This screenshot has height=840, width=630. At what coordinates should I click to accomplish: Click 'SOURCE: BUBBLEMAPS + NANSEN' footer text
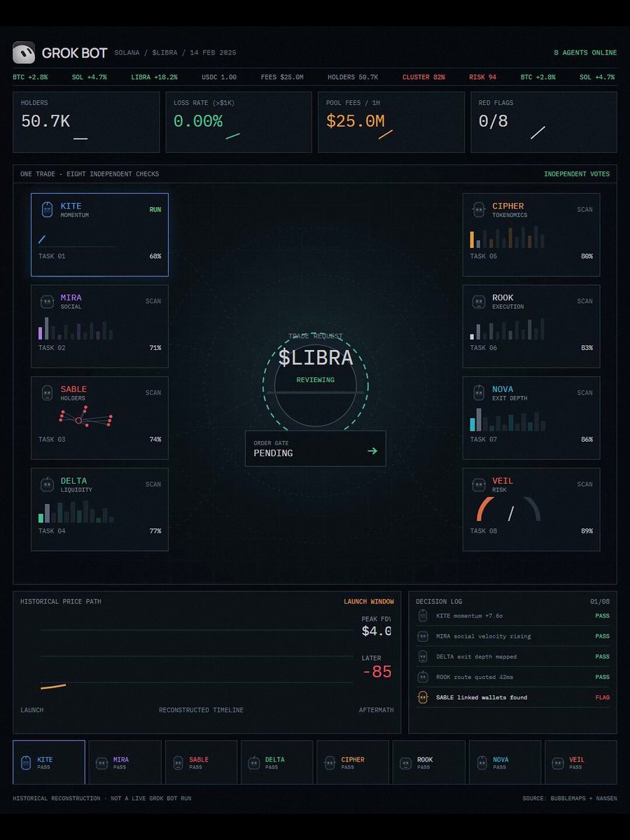[570, 799]
